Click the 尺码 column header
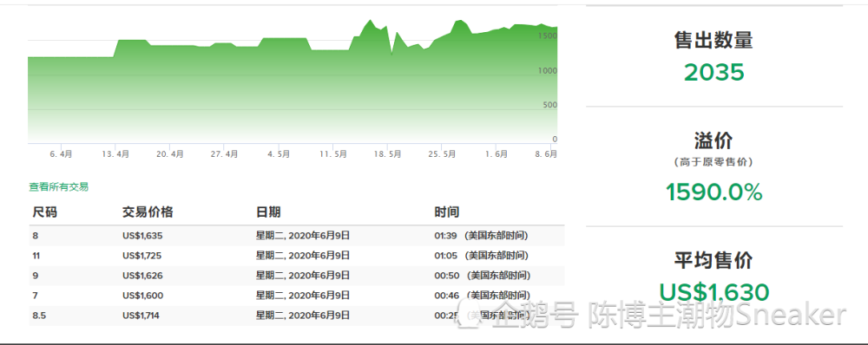Viewport: 868px width, 345px height. pyautogui.click(x=45, y=212)
